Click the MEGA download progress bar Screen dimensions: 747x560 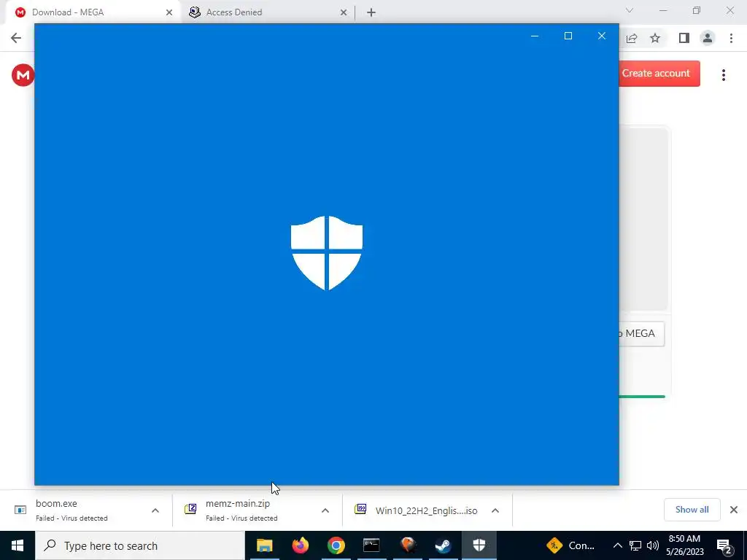[x=642, y=397]
